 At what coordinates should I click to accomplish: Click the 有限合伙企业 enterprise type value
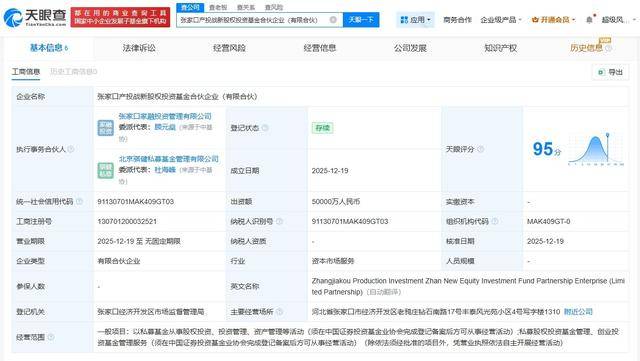pyautogui.click(x=119, y=261)
